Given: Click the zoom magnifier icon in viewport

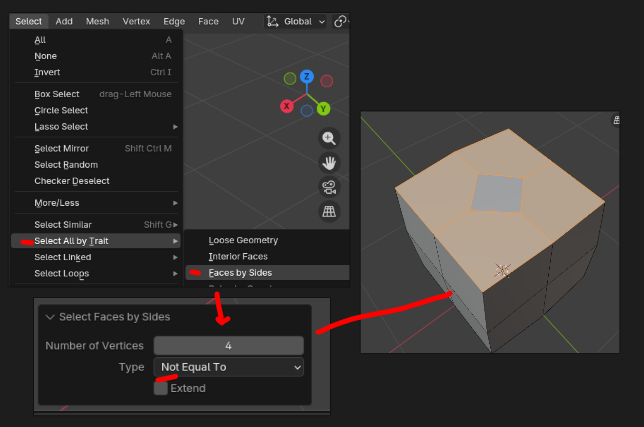Looking at the screenshot, I should tap(329, 138).
